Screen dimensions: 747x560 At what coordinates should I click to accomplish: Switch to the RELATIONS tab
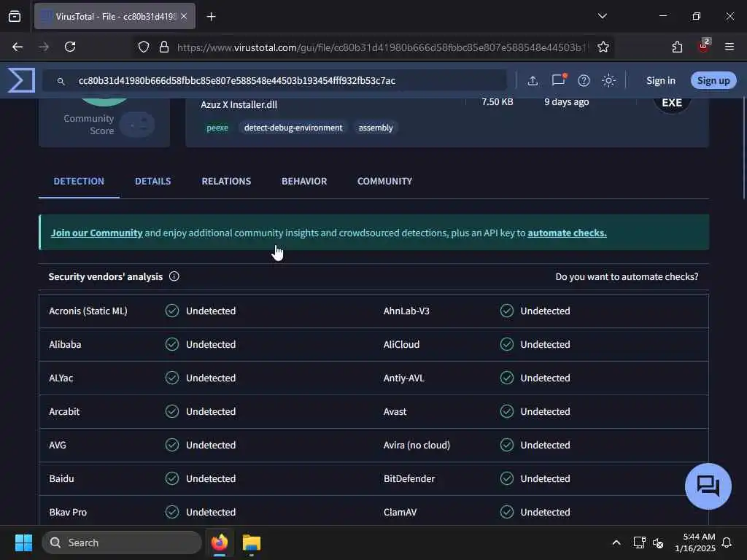226,181
